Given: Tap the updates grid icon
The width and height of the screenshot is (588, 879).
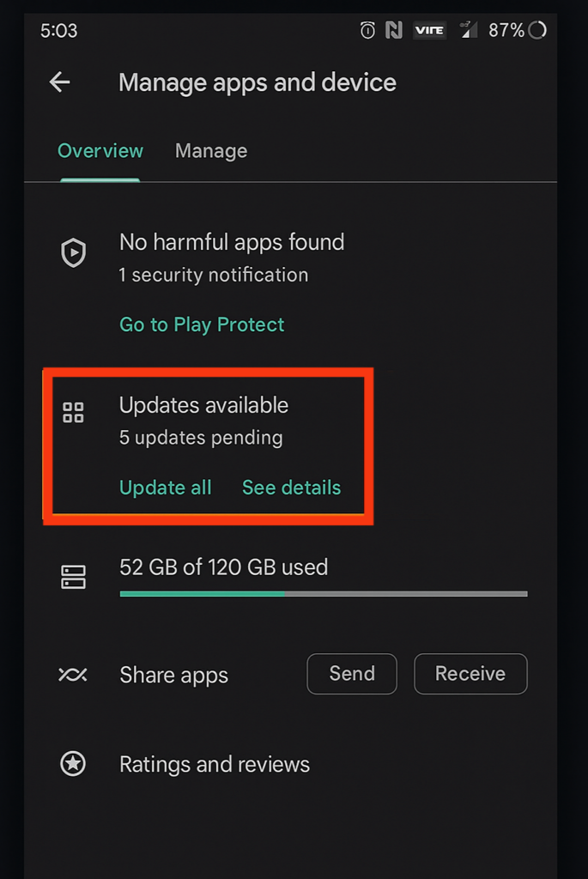Looking at the screenshot, I should click(x=74, y=412).
